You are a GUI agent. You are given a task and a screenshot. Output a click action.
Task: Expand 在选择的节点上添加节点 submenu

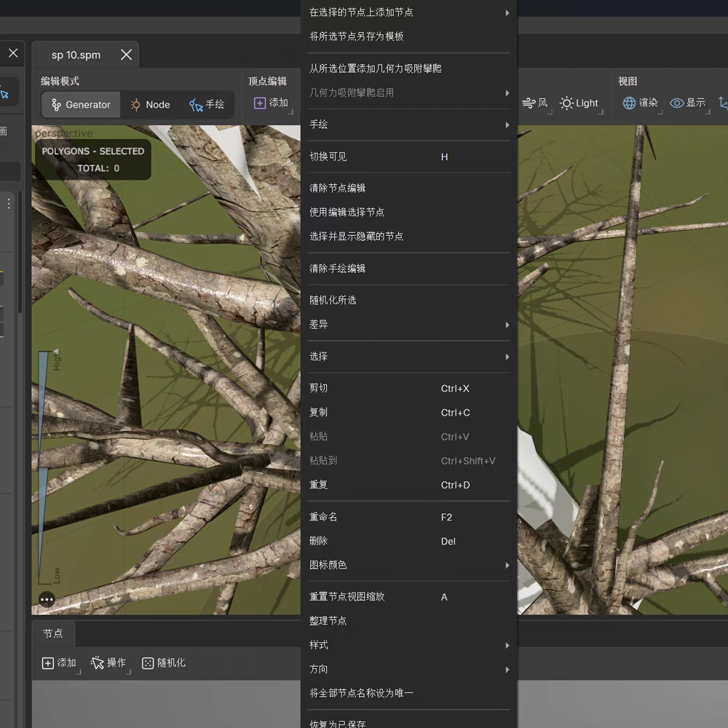(x=409, y=12)
